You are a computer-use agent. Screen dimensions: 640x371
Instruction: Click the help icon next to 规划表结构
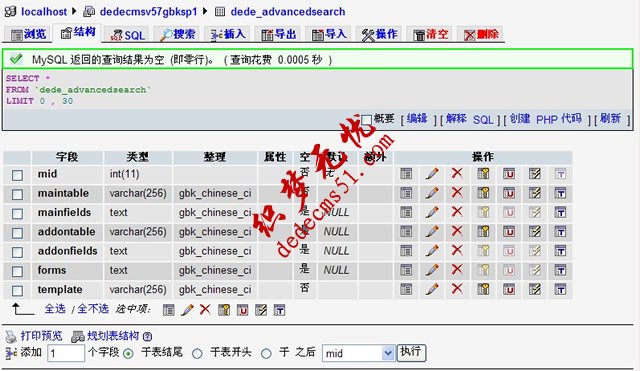click(147, 336)
